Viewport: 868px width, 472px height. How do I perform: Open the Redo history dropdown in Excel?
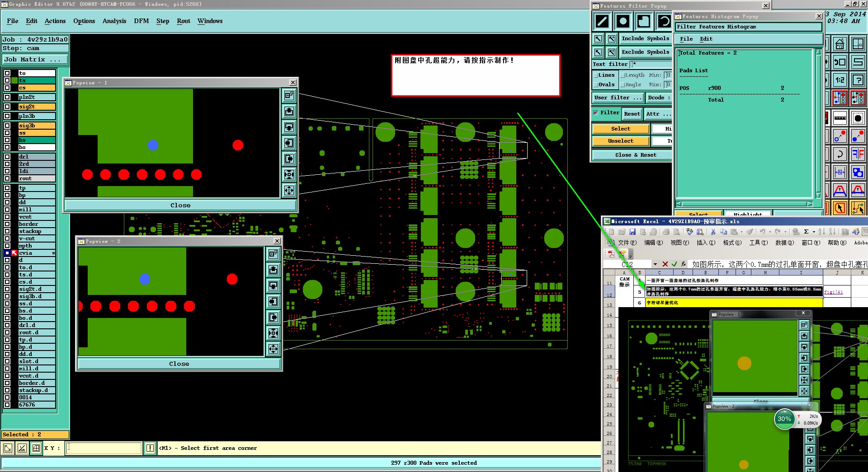pyautogui.click(x=785, y=232)
